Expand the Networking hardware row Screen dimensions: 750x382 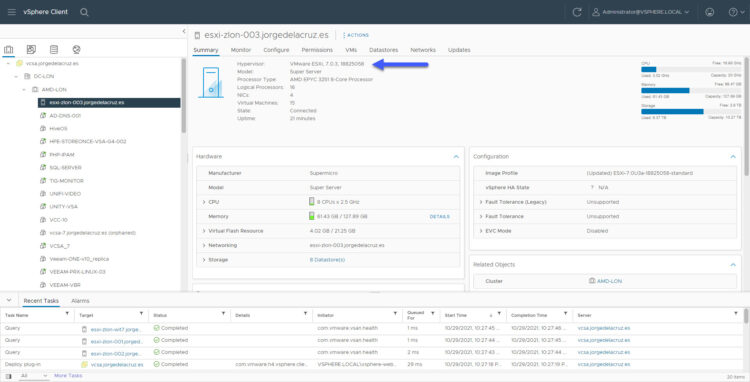click(204, 245)
